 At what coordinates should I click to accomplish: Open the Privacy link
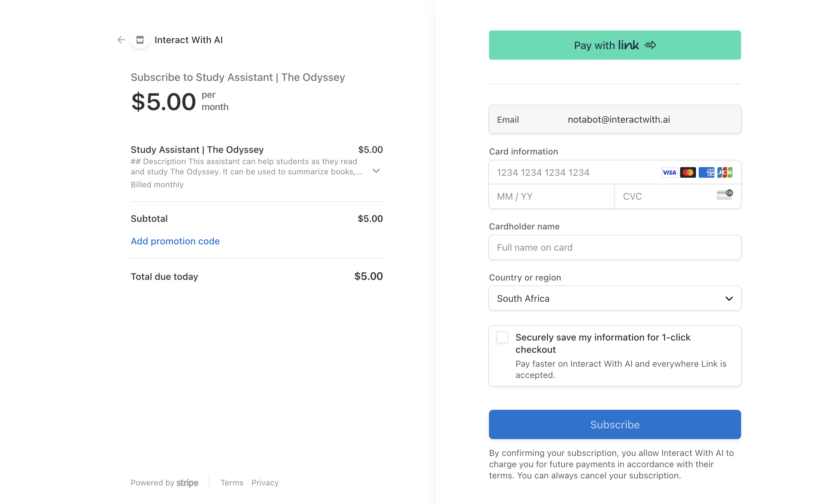point(265,483)
